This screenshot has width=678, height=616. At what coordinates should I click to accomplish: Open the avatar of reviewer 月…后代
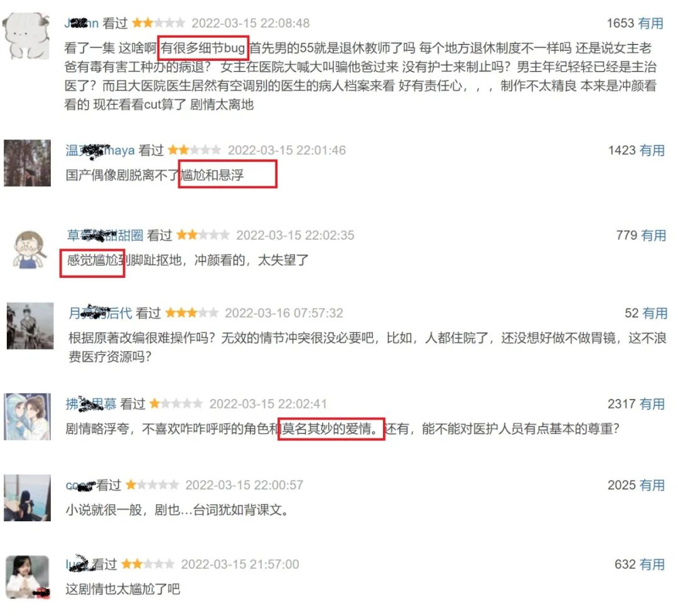(x=30, y=326)
